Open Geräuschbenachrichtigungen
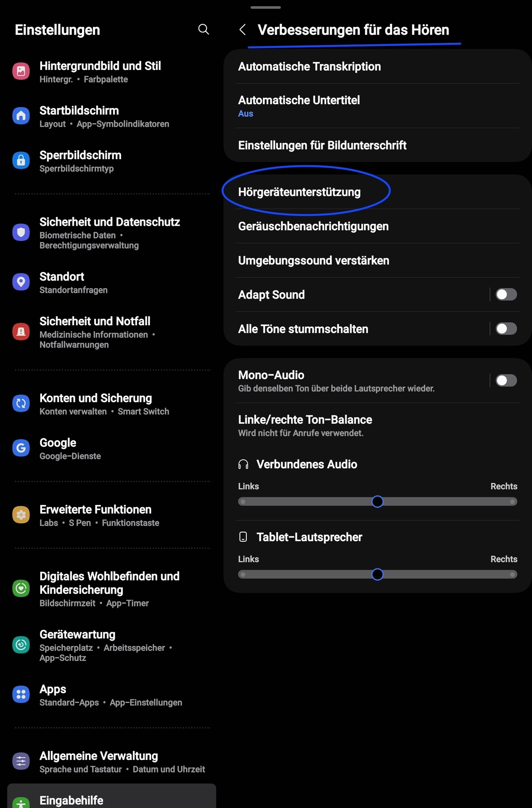The image size is (532, 808). pyautogui.click(x=313, y=226)
